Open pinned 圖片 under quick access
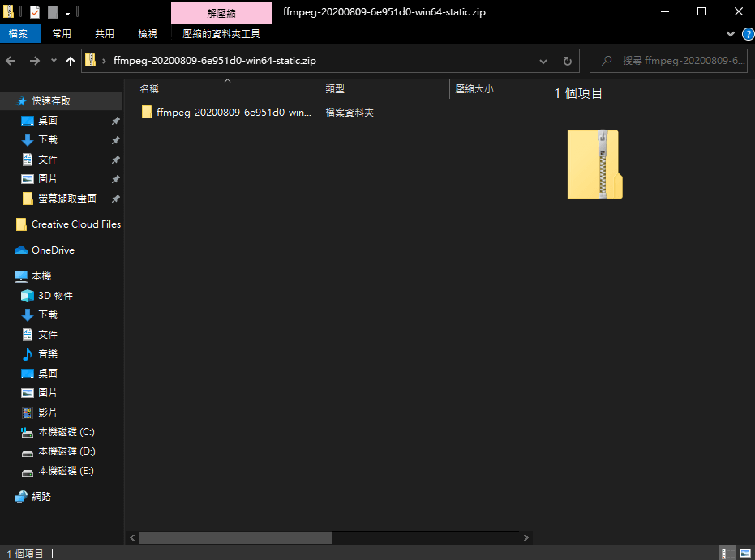The height and width of the screenshot is (560, 755). 48,178
